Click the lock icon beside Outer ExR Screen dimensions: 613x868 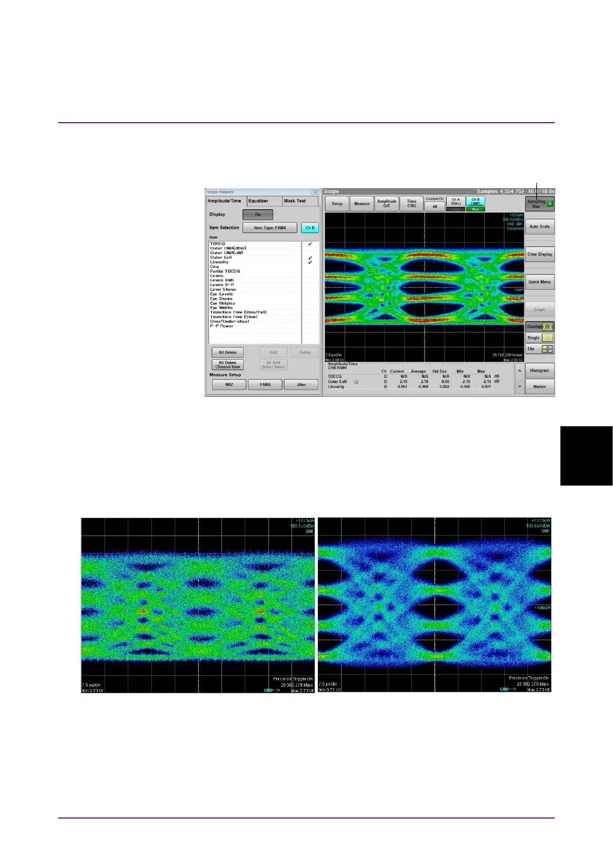(356, 382)
